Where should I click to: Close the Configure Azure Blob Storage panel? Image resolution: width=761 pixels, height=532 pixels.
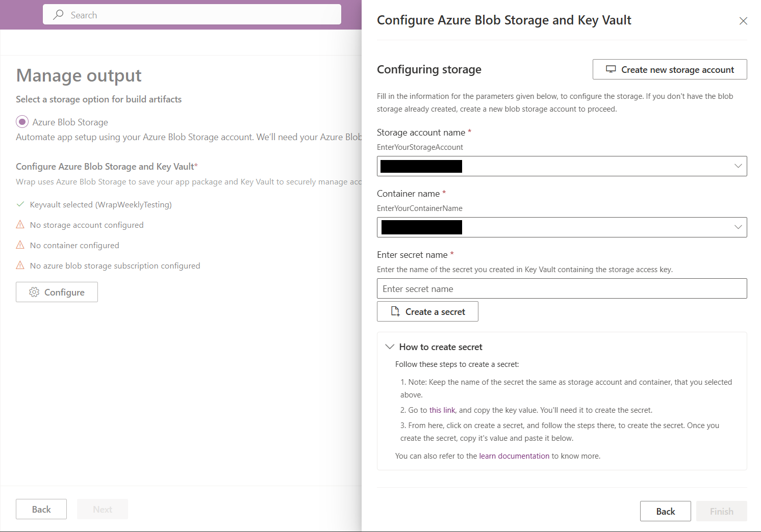click(x=743, y=21)
